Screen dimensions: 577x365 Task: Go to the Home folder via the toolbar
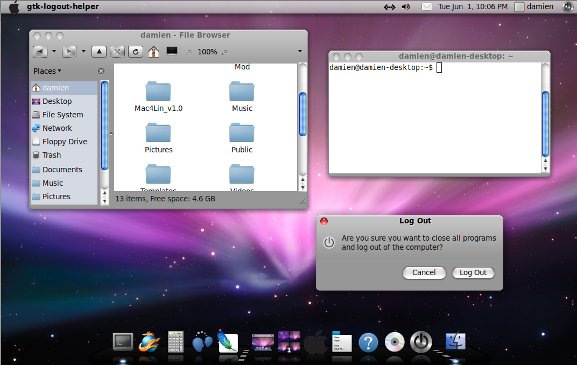pyautogui.click(x=153, y=52)
